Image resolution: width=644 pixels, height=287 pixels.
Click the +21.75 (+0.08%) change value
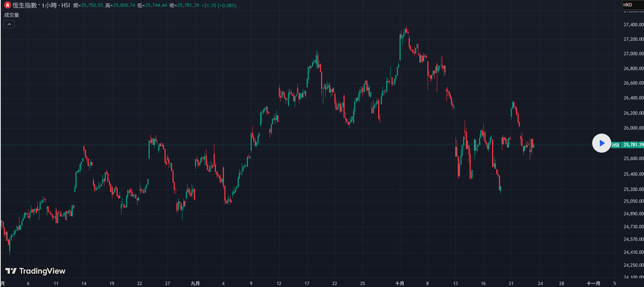[219, 5]
